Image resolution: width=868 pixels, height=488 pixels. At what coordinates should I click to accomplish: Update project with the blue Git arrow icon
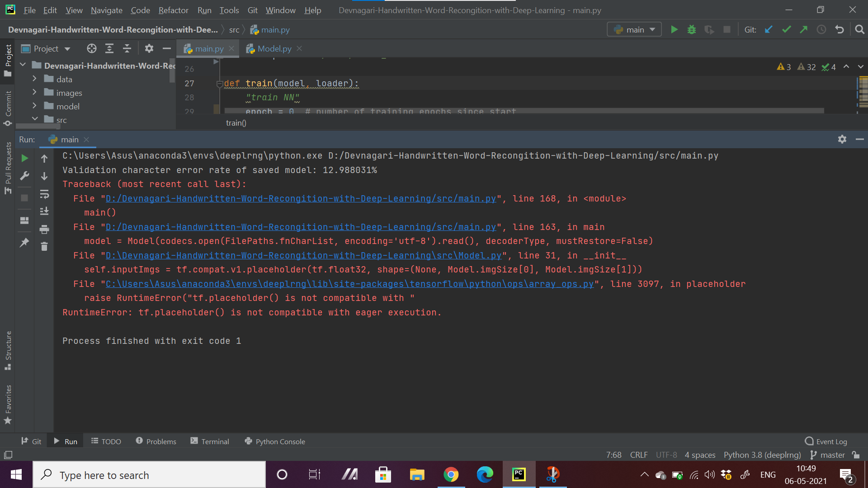click(x=769, y=29)
